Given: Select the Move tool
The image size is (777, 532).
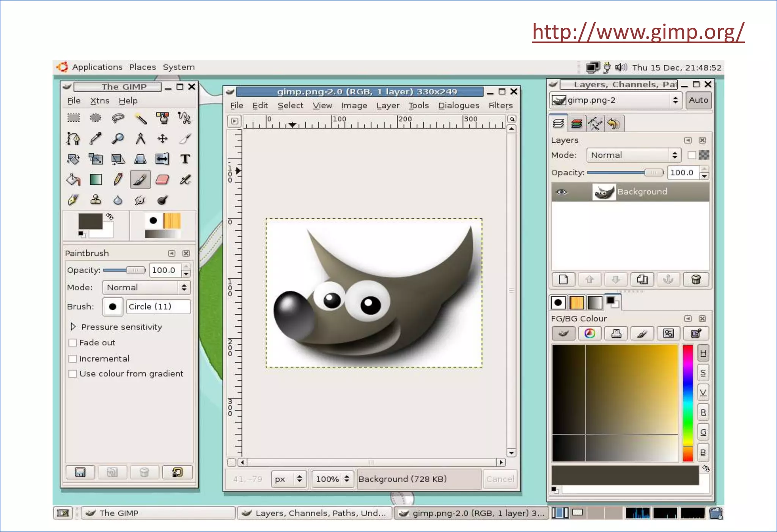Looking at the screenshot, I should click(162, 139).
